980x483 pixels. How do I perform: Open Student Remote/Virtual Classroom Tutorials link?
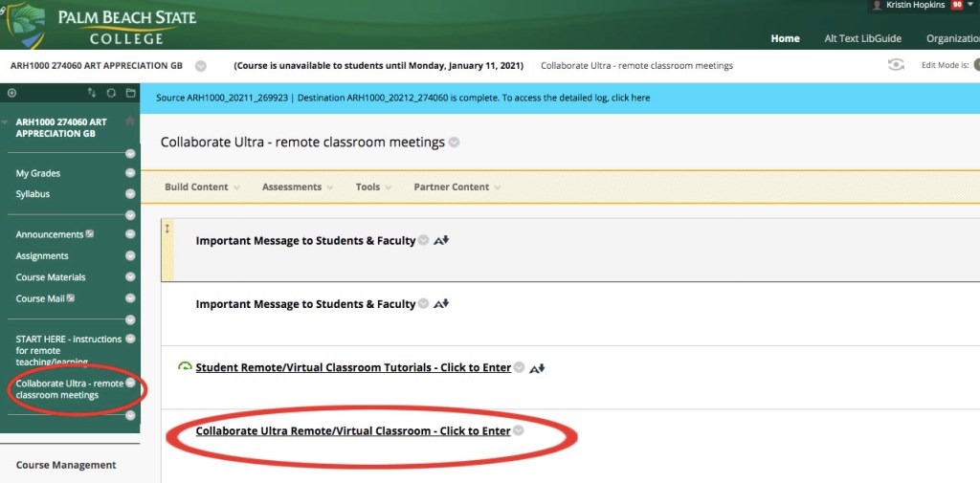[352, 368]
